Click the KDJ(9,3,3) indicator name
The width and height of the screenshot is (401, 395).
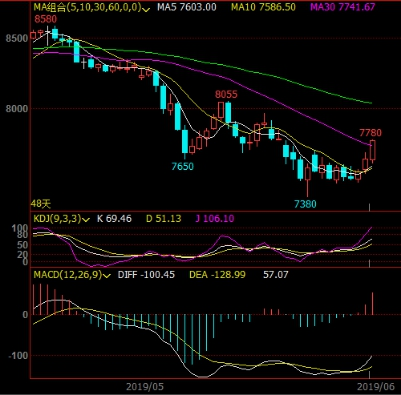pyautogui.click(x=57, y=219)
